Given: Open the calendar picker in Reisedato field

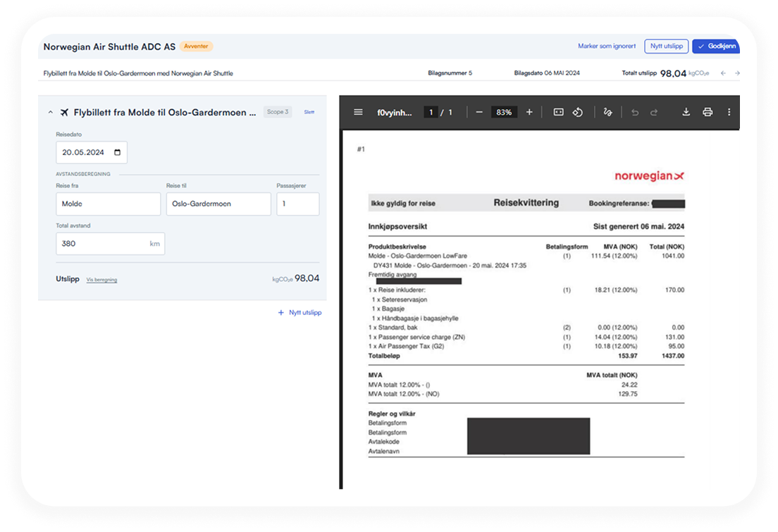Looking at the screenshot, I should point(117,152).
